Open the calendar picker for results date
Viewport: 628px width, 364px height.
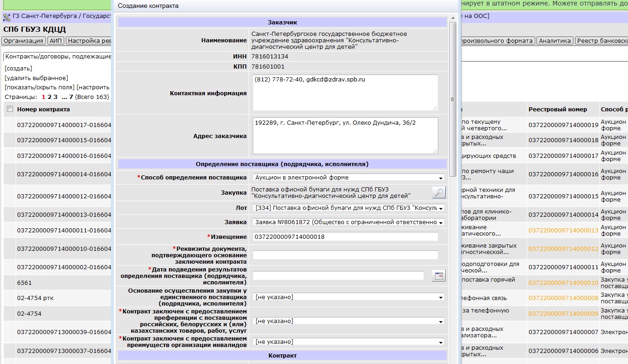[x=439, y=275]
